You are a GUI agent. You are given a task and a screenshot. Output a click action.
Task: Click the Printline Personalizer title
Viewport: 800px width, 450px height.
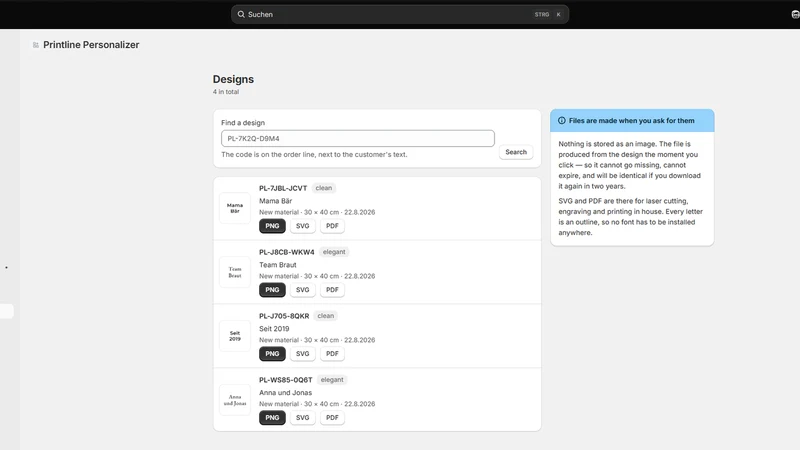(x=91, y=45)
